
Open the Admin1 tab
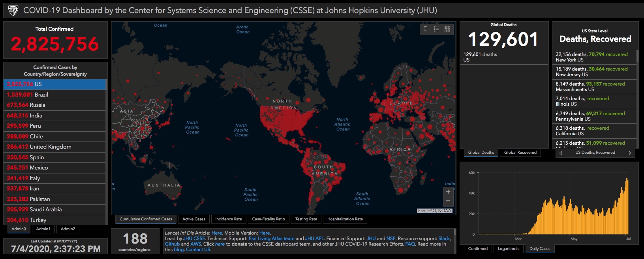tap(43, 229)
